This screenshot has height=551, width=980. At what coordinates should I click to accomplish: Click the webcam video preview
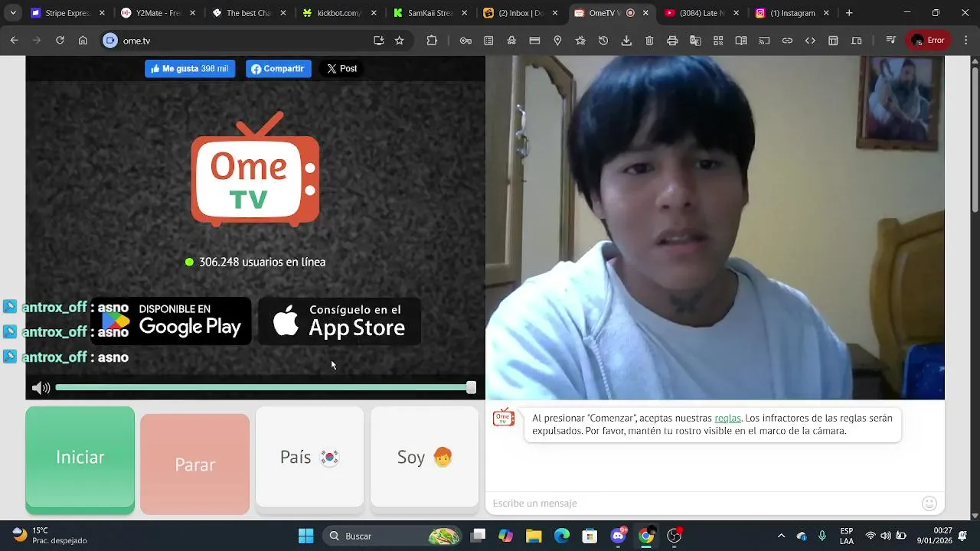coord(715,227)
